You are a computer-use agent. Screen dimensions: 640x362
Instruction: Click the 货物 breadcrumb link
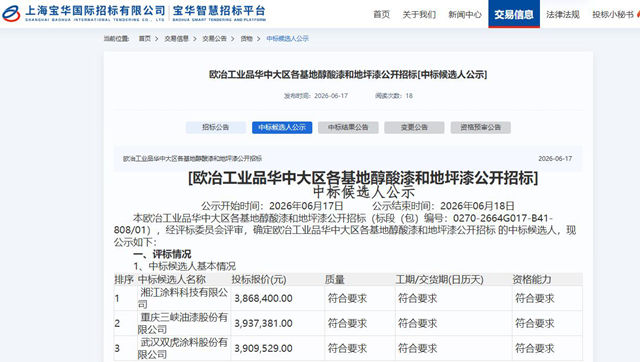(247, 38)
